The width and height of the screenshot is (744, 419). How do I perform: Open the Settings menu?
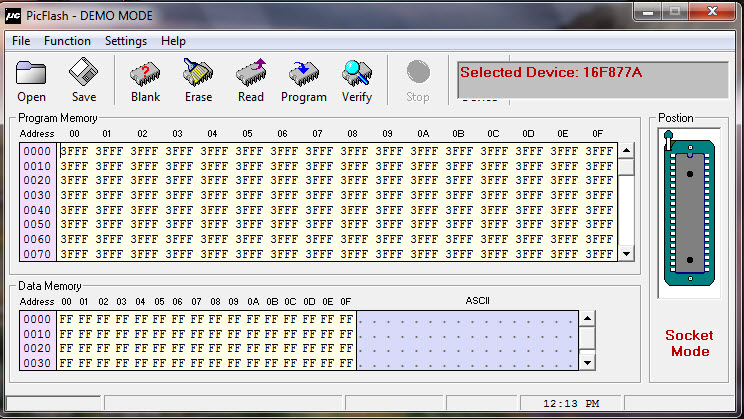coord(126,41)
